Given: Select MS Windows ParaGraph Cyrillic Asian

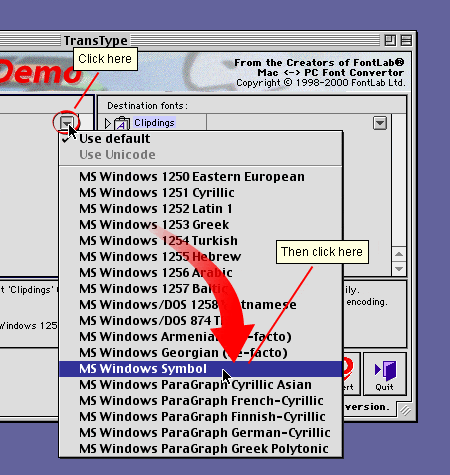Looking at the screenshot, I should pyautogui.click(x=201, y=385).
